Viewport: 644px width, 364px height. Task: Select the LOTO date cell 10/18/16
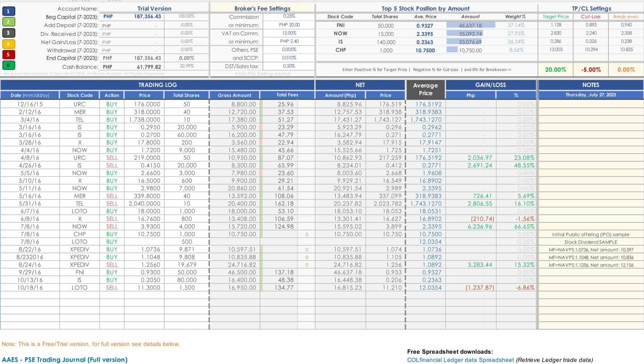(30, 288)
